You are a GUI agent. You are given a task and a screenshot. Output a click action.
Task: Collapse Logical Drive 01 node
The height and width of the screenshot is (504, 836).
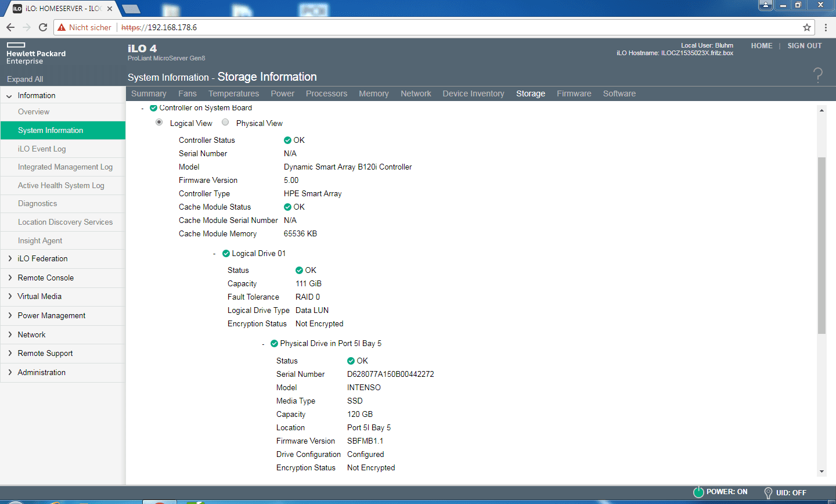tap(215, 254)
